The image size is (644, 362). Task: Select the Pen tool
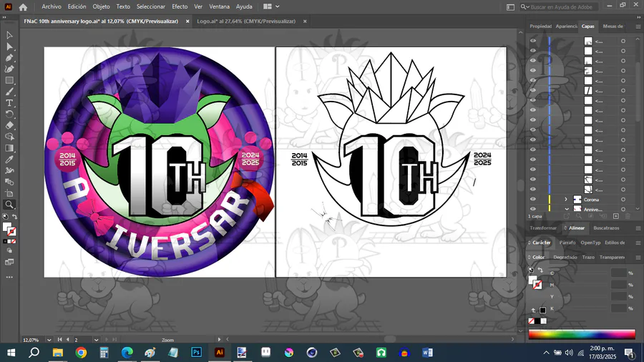(x=9, y=58)
